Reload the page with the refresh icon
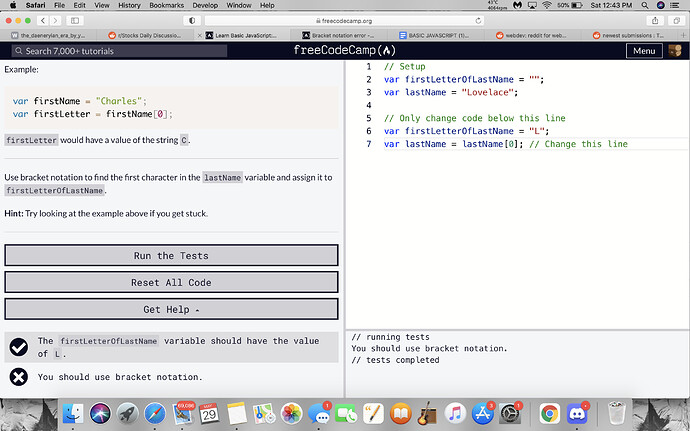 tap(478, 21)
